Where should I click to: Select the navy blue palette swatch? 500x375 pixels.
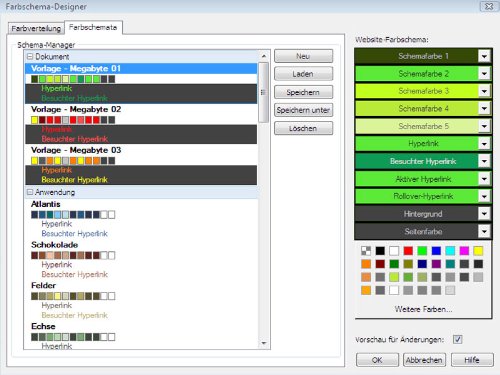click(x=422, y=264)
